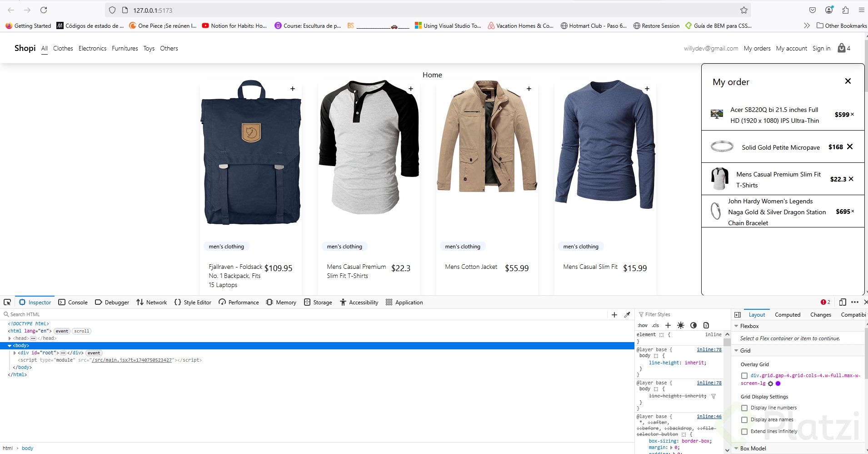Add Mens Casual Premium T-Shirt to cart
The height and width of the screenshot is (454, 868).
tap(411, 89)
